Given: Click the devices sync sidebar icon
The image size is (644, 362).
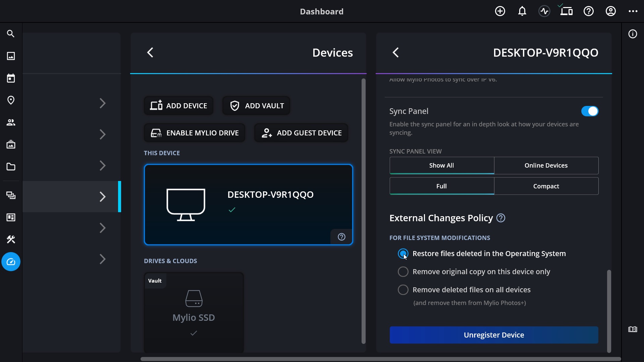Looking at the screenshot, I should tap(11, 195).
